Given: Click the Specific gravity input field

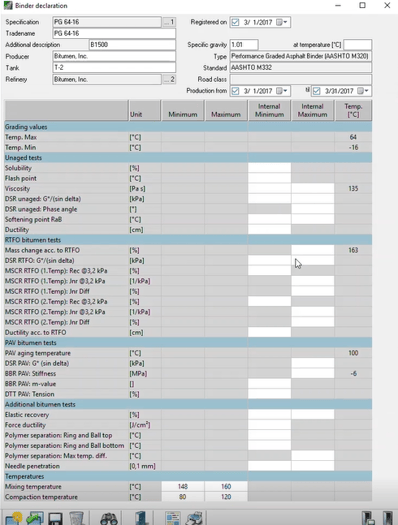Looking at the screenshot, I should point(244,45).
